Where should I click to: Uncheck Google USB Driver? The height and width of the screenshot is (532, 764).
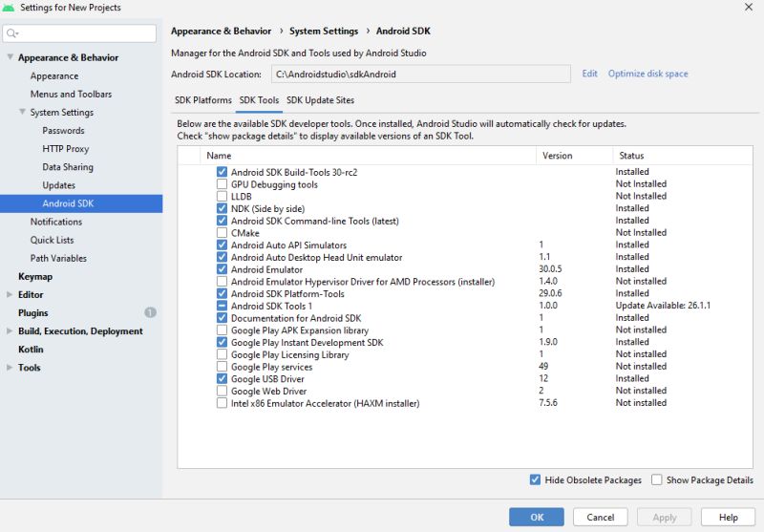[x=222, y=379]
